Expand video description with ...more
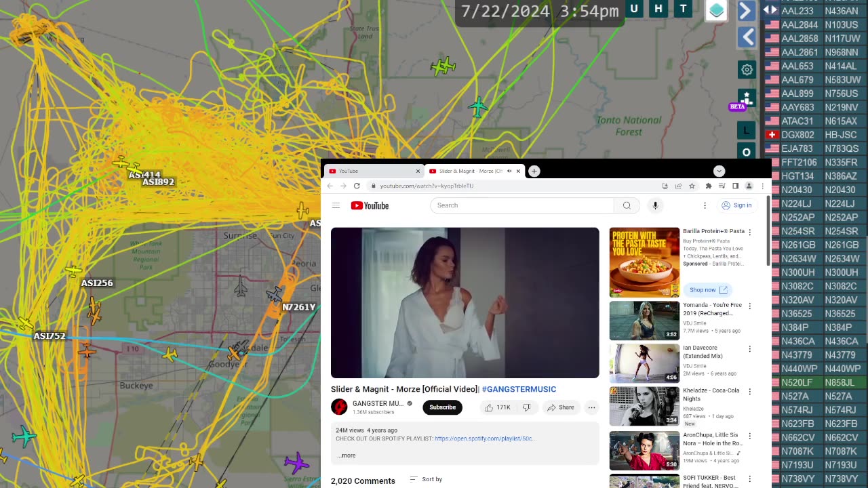The image size is (868, 488). click(x=346, y=455)
